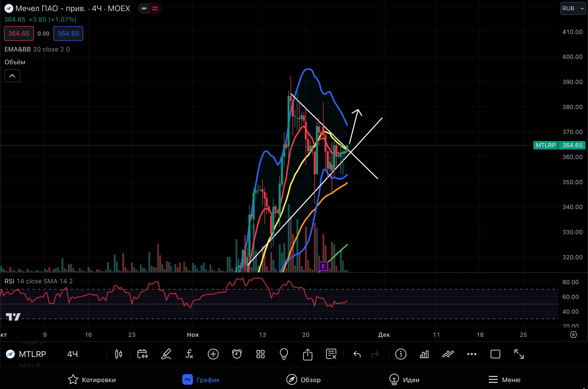This screenshot has height=389, width=588.
Task: Click the blue buy price 364.65 button
Action: pos(68,33)
